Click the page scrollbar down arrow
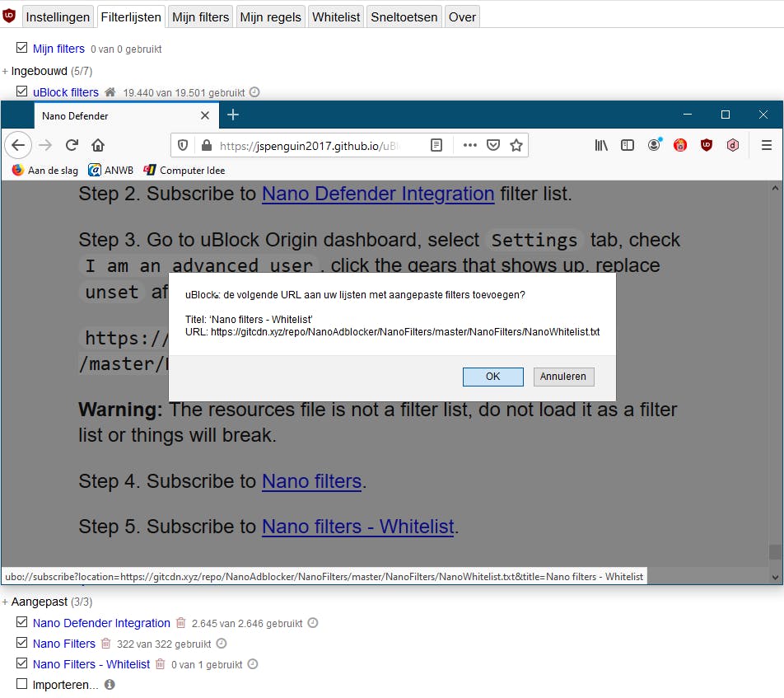Viewport: 784px width, 698px height. tap(775, 578)
